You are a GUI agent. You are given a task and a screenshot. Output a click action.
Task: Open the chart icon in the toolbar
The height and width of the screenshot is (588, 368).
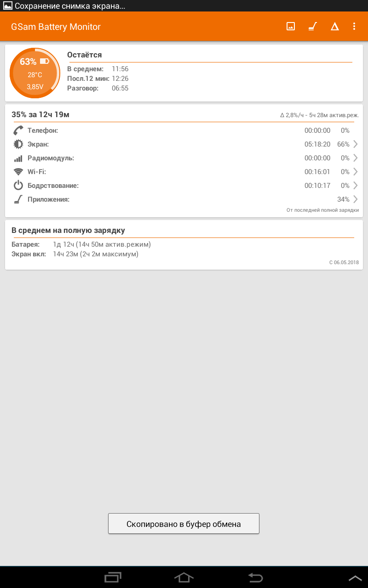pos(291,26)
